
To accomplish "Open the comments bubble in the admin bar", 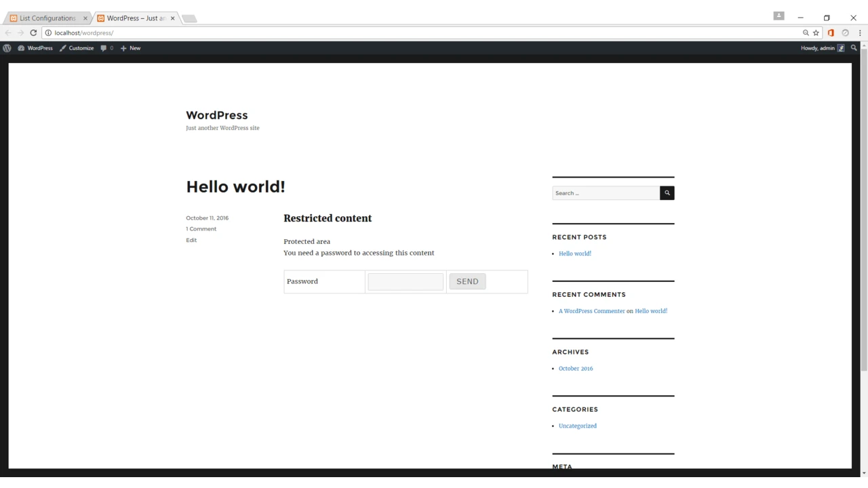I will tap(104, 47).
